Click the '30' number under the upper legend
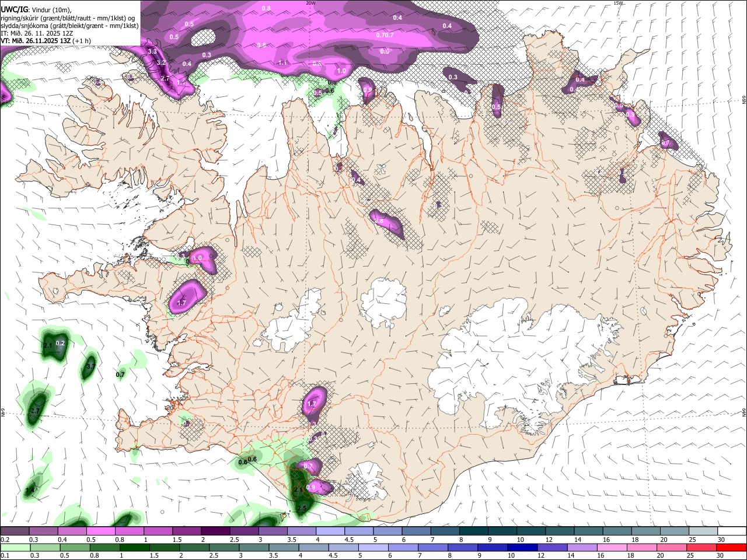Screen dimensions: 747x560 coord(721,540)
